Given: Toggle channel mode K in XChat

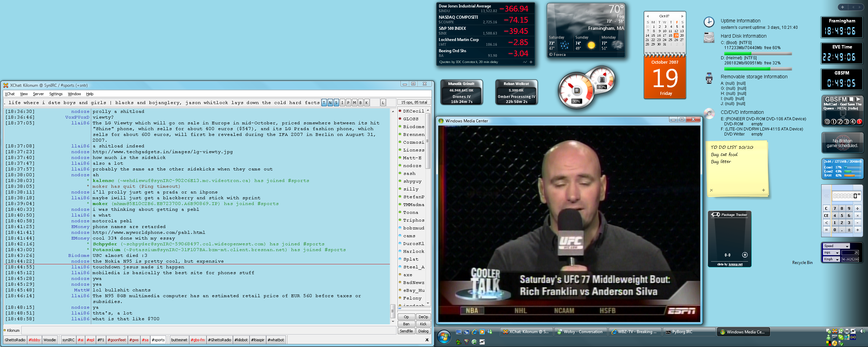Looking at the screenshot, I should [367, 102].
